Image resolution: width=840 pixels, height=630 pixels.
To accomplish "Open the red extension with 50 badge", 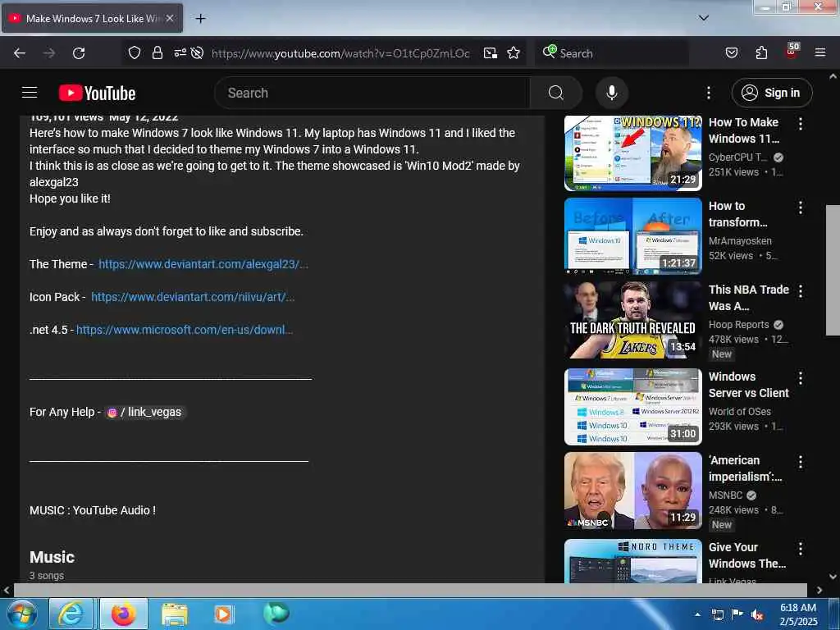I will 792,52.
